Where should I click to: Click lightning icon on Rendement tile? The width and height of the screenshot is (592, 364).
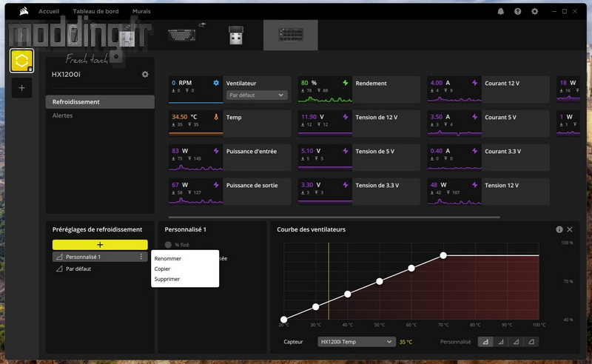345,83
